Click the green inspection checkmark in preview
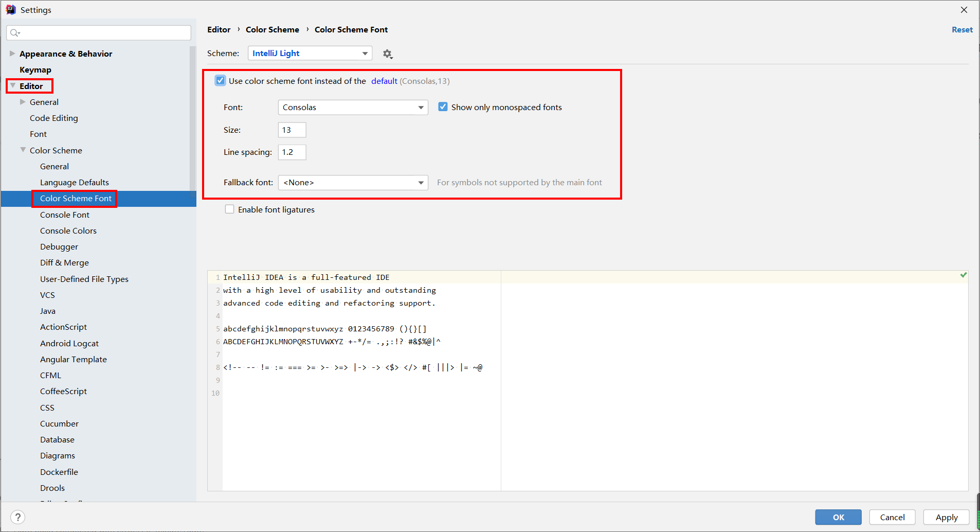 coord(964,275)
